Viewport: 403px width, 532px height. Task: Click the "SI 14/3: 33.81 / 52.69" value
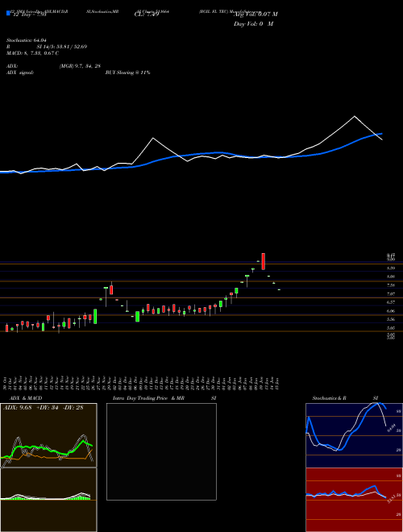point(62,47)
